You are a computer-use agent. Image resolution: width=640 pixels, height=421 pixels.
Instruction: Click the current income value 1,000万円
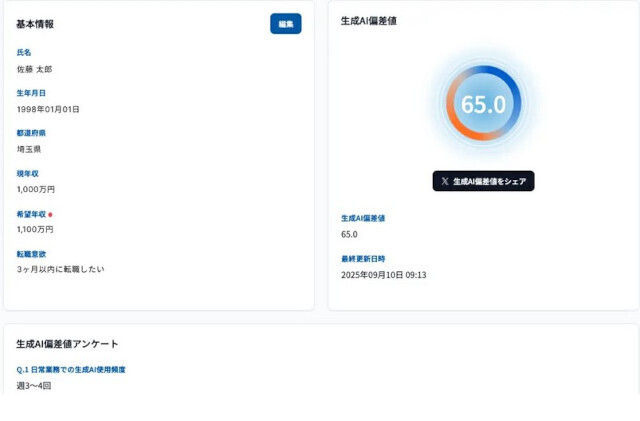(36, 189)
